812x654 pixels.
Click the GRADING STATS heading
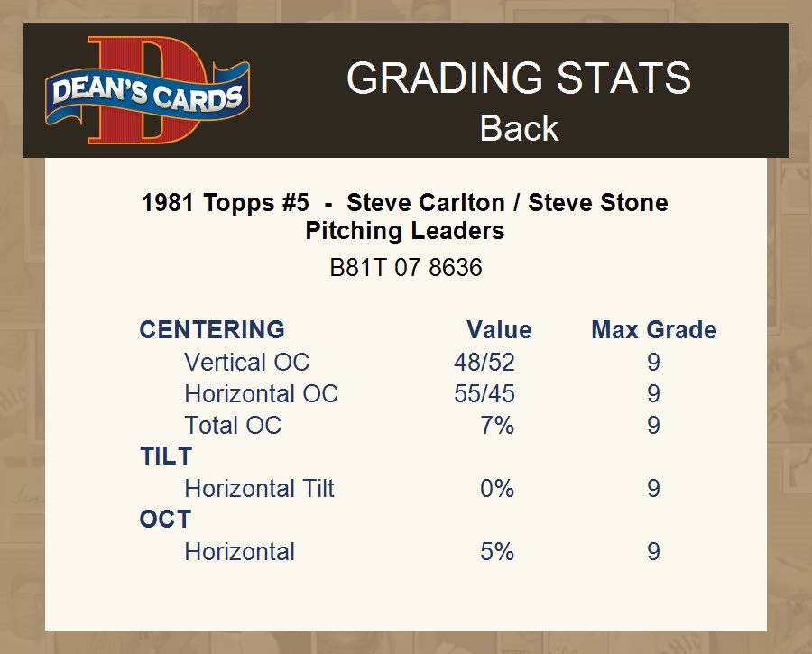(x=519, y=78)
